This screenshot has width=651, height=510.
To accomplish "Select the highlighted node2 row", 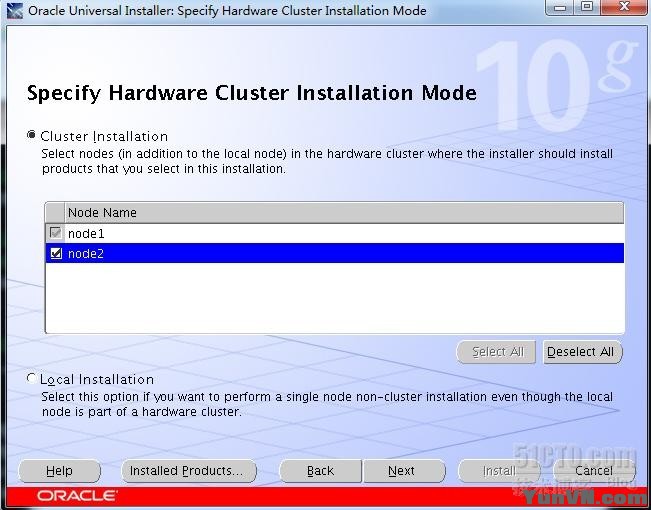I will (335, 253).
